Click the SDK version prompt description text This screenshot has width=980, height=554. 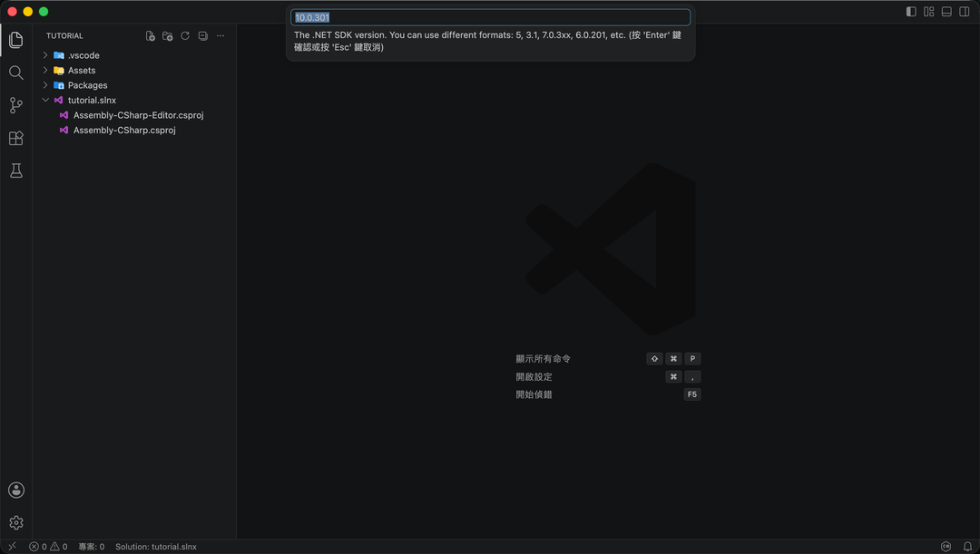[487, 41]
